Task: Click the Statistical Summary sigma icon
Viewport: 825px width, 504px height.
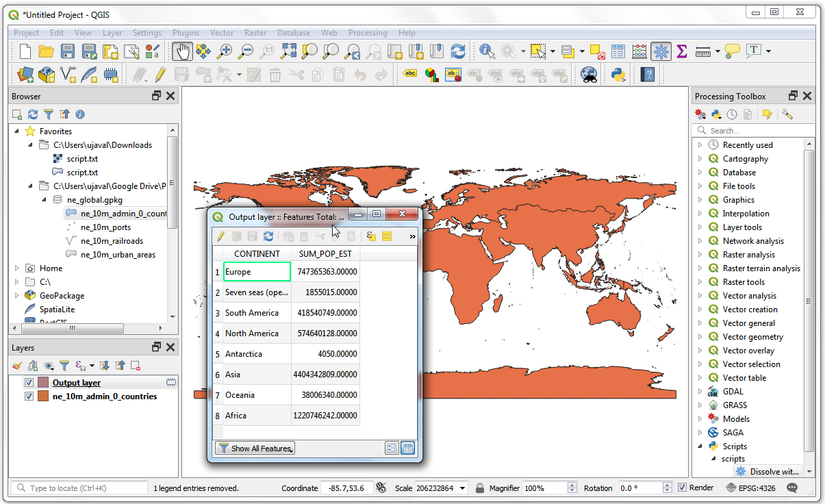Action: [681, 51]
